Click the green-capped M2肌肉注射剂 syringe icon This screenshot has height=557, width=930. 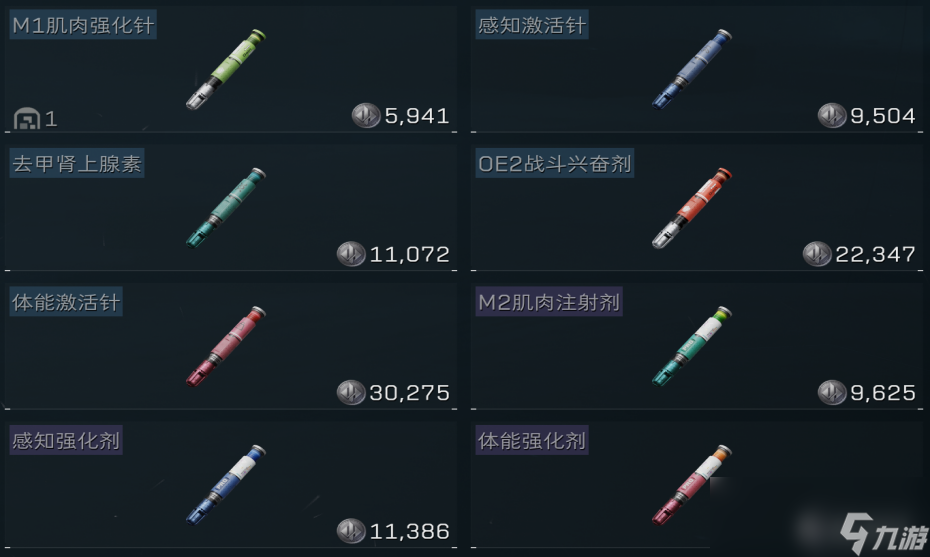coord(692,346)
